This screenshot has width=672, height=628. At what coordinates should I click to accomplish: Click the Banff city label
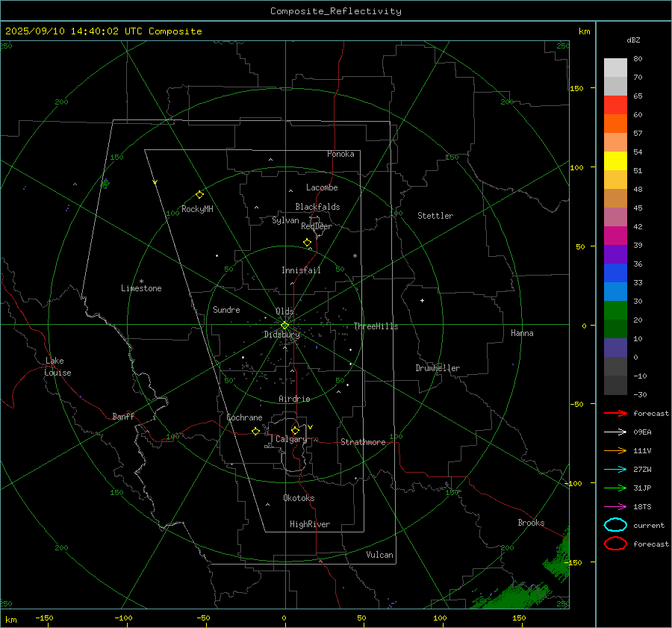point(123,416)
